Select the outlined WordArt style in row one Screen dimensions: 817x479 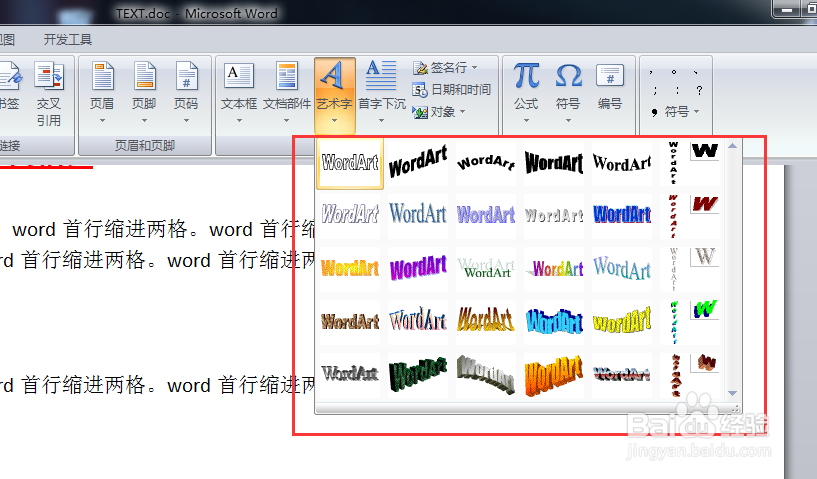coord(350,163)
